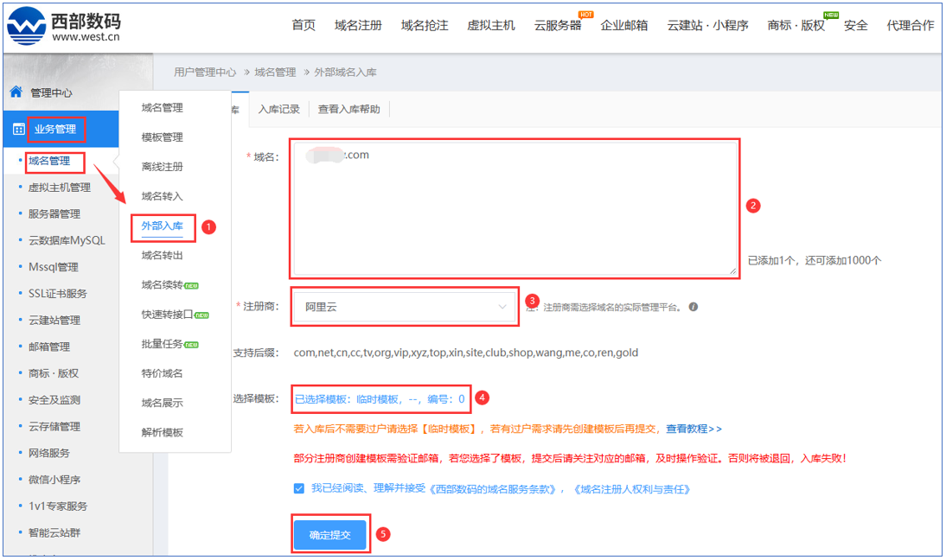The image size is (946, 560).
Task: Open the 查看入库帮助 tab
Action: pos(349,109)
